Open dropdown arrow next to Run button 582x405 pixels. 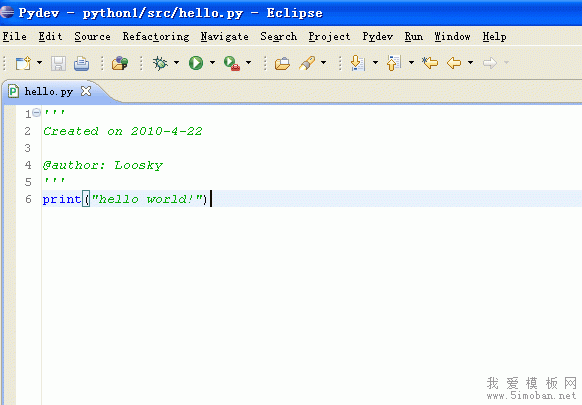click(x=212, y=62)
